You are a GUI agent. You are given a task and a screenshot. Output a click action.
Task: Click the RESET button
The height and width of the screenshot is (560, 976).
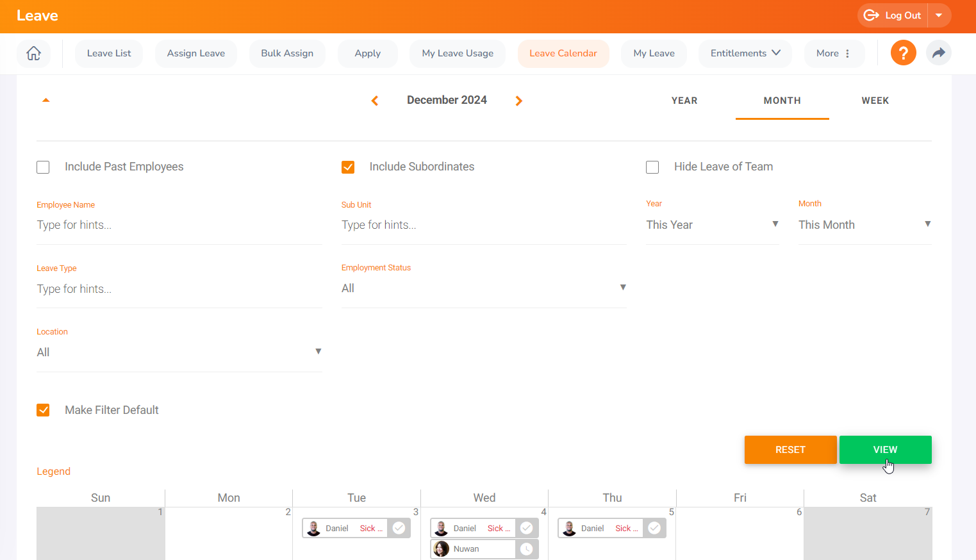tap(790, 450)
